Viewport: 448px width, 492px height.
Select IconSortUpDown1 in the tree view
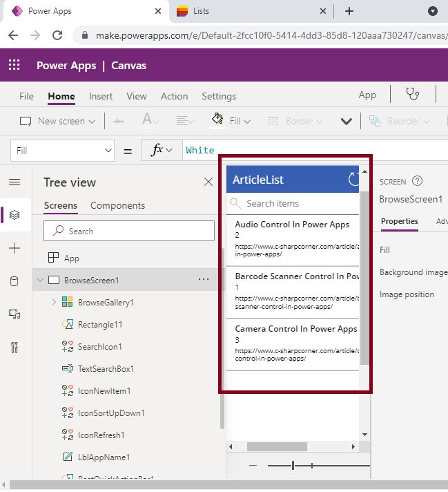point(111,413)
